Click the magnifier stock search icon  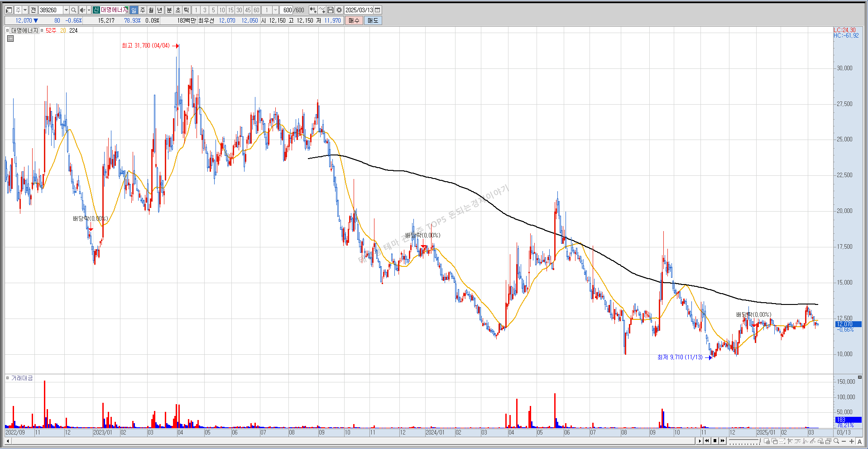(x=74, y=10)
